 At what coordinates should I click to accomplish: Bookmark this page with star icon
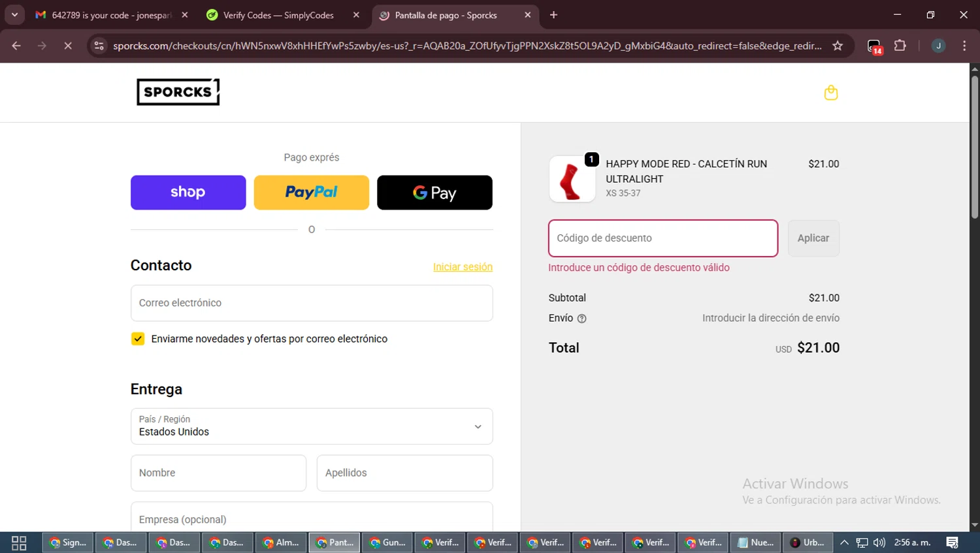tap(838, 46)
